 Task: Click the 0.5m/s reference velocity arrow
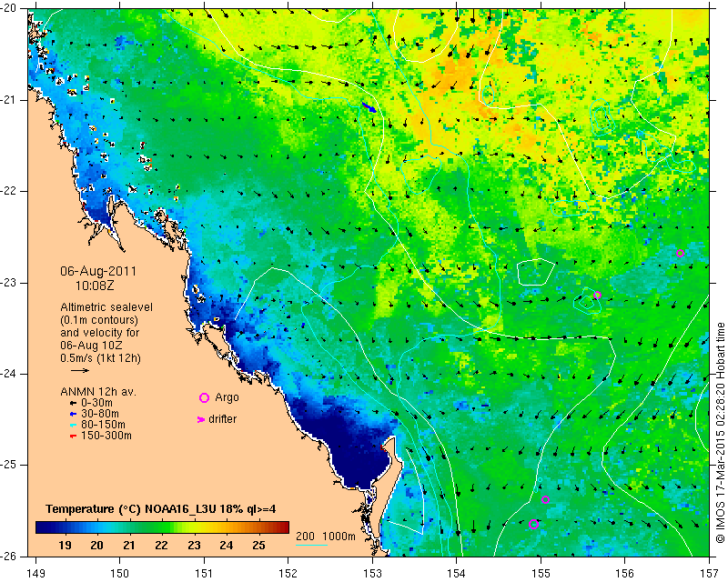click(x=80, y=370)
